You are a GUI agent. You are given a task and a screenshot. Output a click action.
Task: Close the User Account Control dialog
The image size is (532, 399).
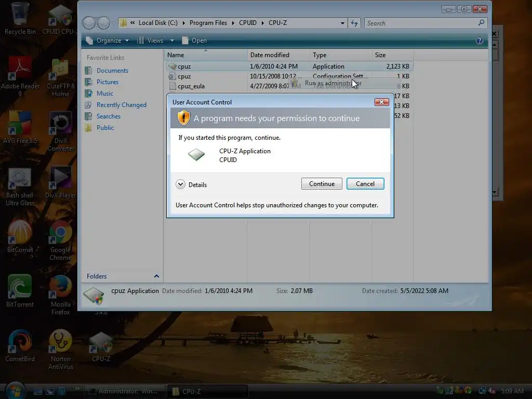[x=381, y=102]
